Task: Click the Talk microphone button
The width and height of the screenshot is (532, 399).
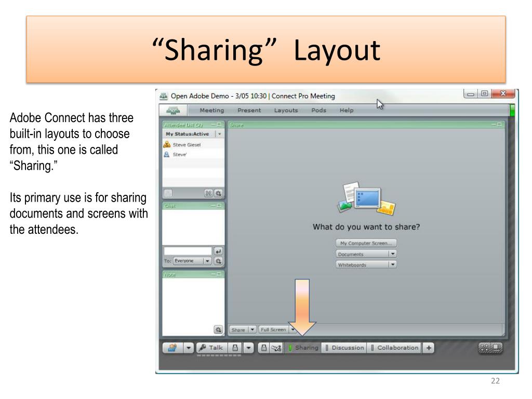Action: tap(211, 348)
